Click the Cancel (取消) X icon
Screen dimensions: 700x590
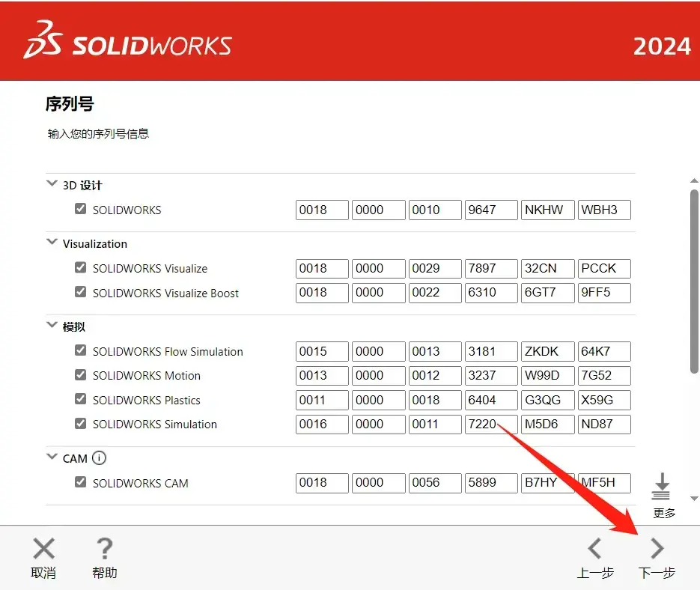[43, 549]
